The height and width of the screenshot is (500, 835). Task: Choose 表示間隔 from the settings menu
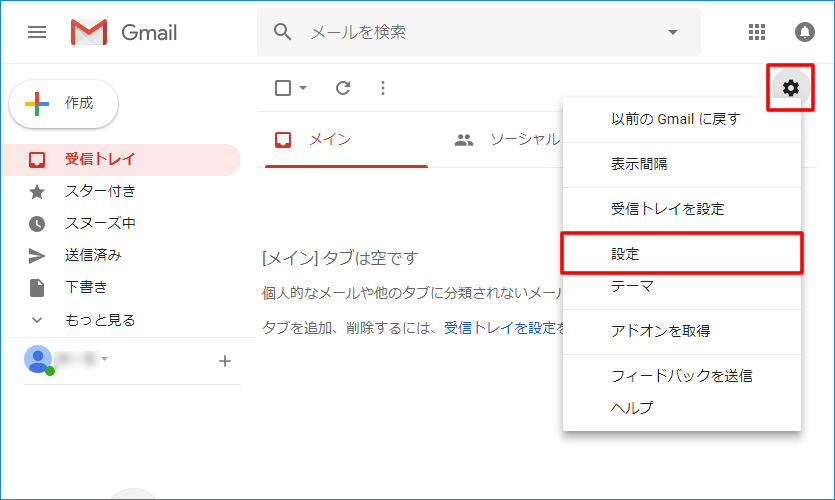[x=682, y=164]
